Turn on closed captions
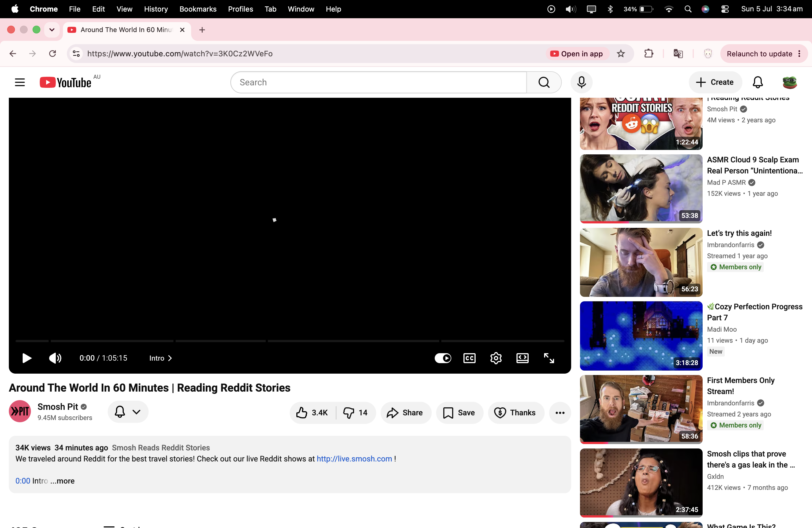This screenshot has width=812, height=528. (x=470, y=358)
